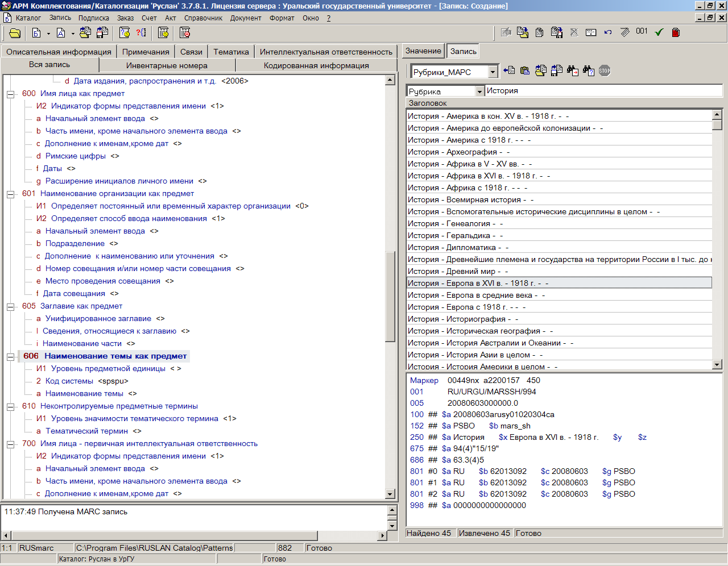
Task: Click the search field containing История
Action: (x=603, y=91)
